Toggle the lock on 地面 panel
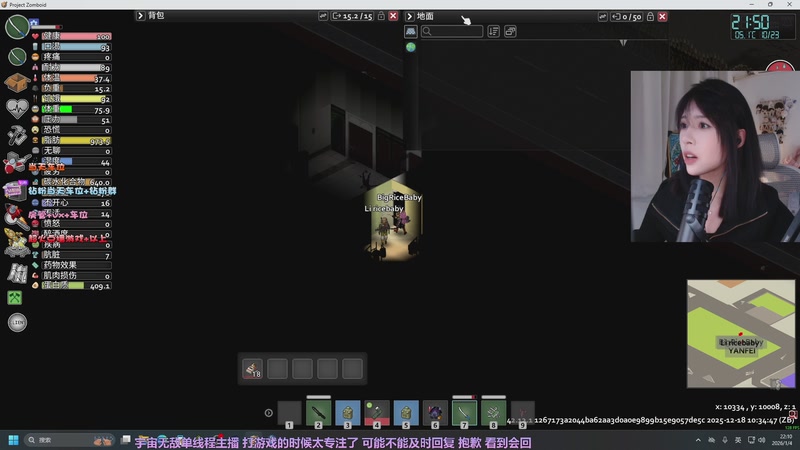The image size is (800, 450). [x=651, y=17]
